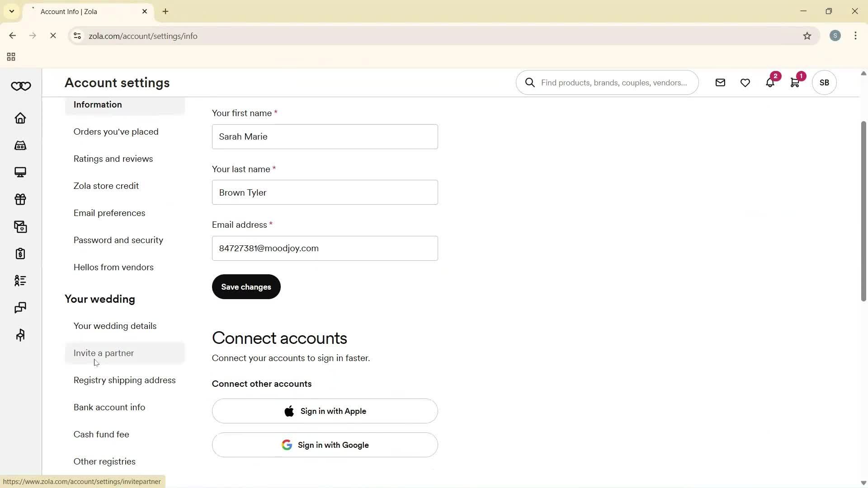Image resolution: width=868 pixels, height=488 pixels.
Task: Open the Zola home icon in sidebar
Action: click(20, 118)
